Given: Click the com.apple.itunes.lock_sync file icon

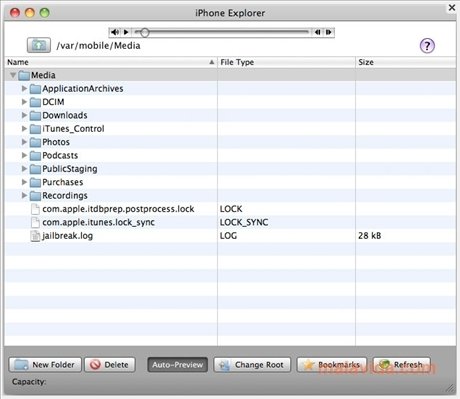Looking at the screenshot, I should click(35, 222).
